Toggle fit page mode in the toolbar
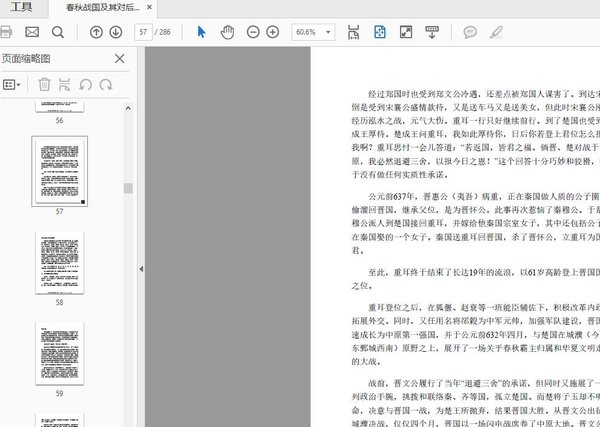The width and height of the screenshot is (600, 427). coord(379,32)
